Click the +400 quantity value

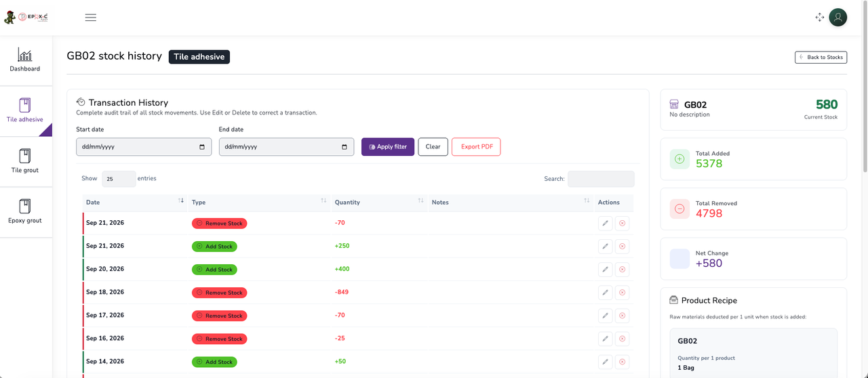coord(342,270)
